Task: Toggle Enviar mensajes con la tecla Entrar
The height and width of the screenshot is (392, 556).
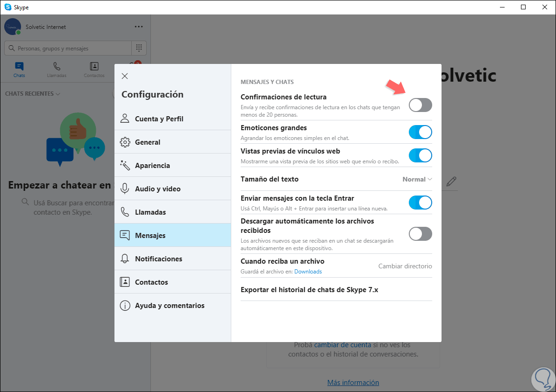Action: (x=420, y=203)
